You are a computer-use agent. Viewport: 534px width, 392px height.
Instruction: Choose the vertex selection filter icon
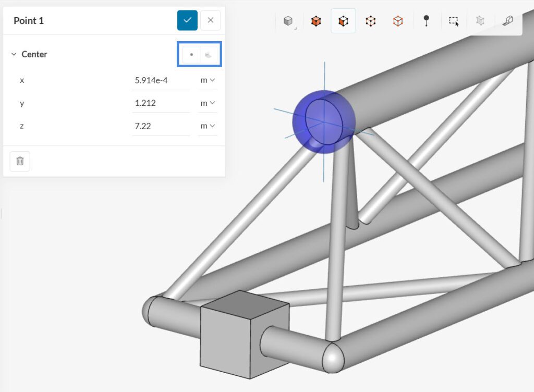[x=370, y=21]
